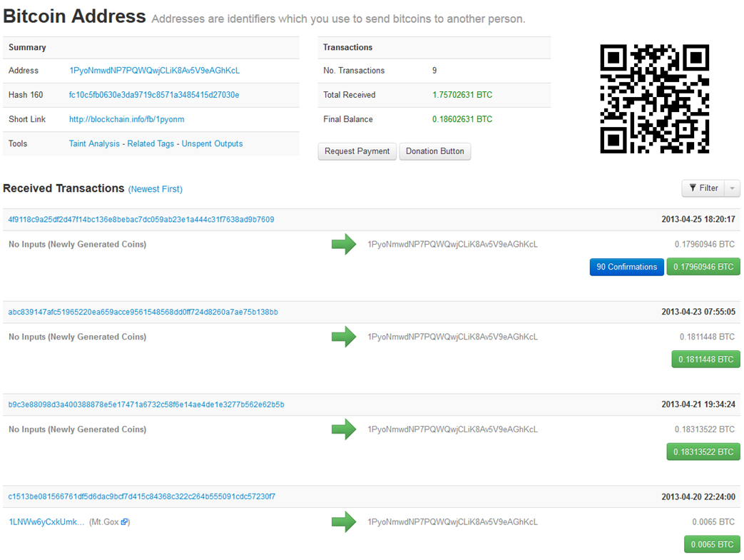Open Taint Analysis tool
The image size is (744, 560).
pos(94,144)
